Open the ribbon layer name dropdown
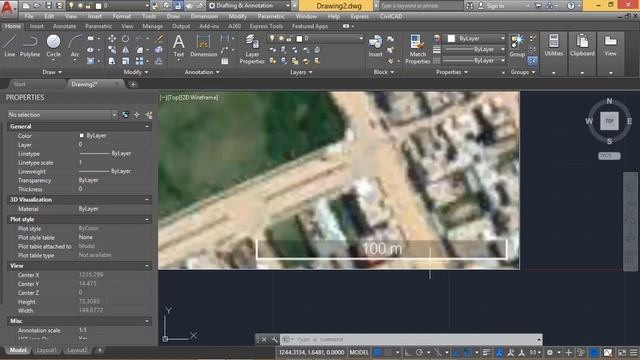This screenshot has height=360, width=640. pyautogui.click(x=361, y=38)
